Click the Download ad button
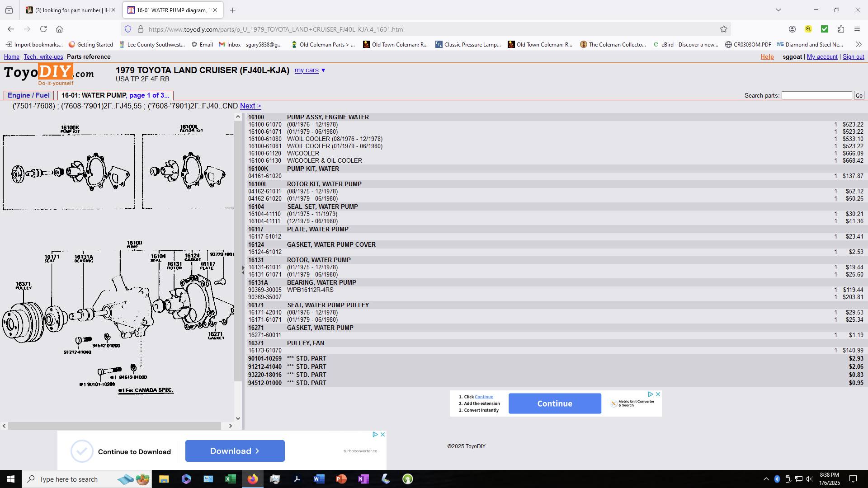 pyautogui.click(x=235, y=451)
